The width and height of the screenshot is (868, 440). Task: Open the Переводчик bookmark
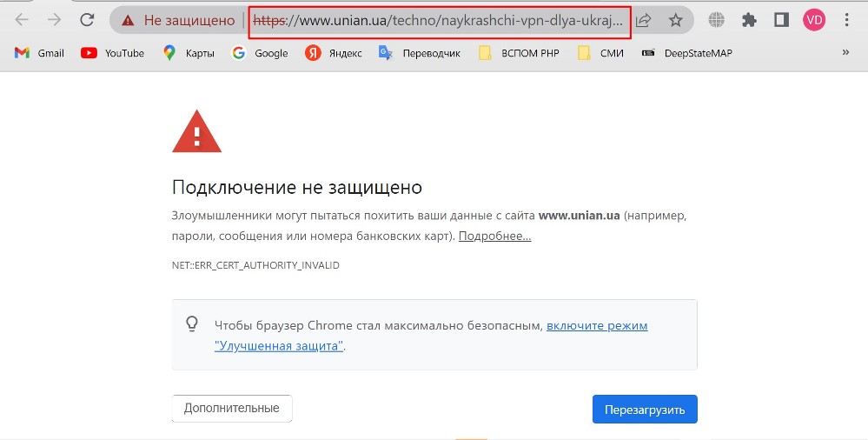[x=419, y=53]
